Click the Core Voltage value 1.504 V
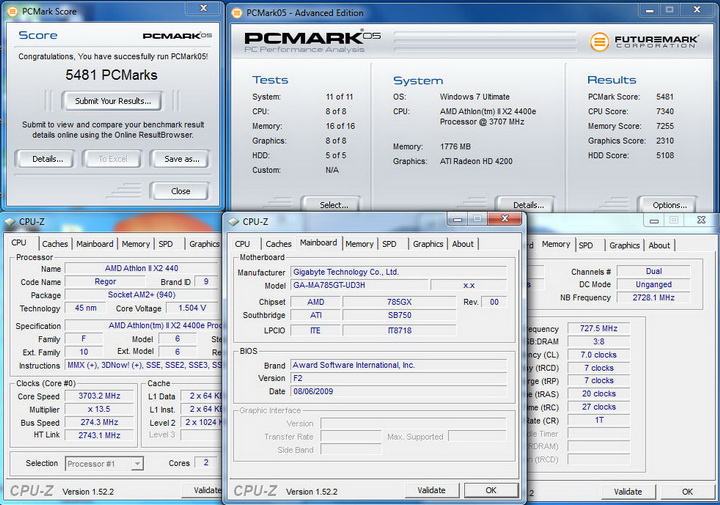Screen dimensions: 720x505 [192, 308]
